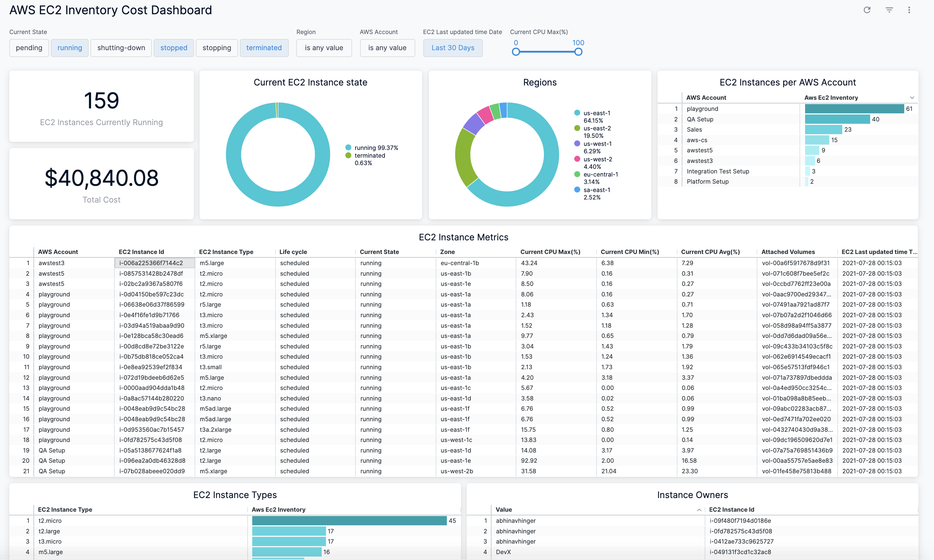Screen dimensions: 934x560
Task: Click the sa-east-1 legend dot in Regions
Action: 577,190
